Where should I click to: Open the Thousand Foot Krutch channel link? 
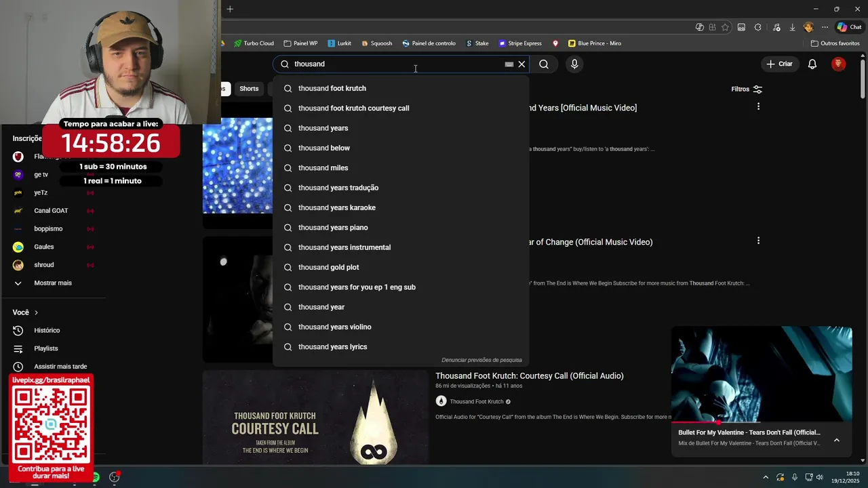476,401
